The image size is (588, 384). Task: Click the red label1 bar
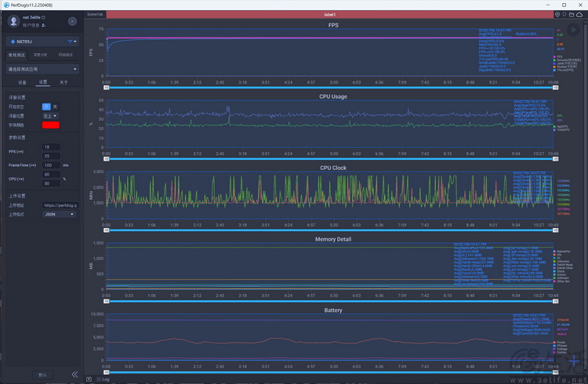point(330,14)
